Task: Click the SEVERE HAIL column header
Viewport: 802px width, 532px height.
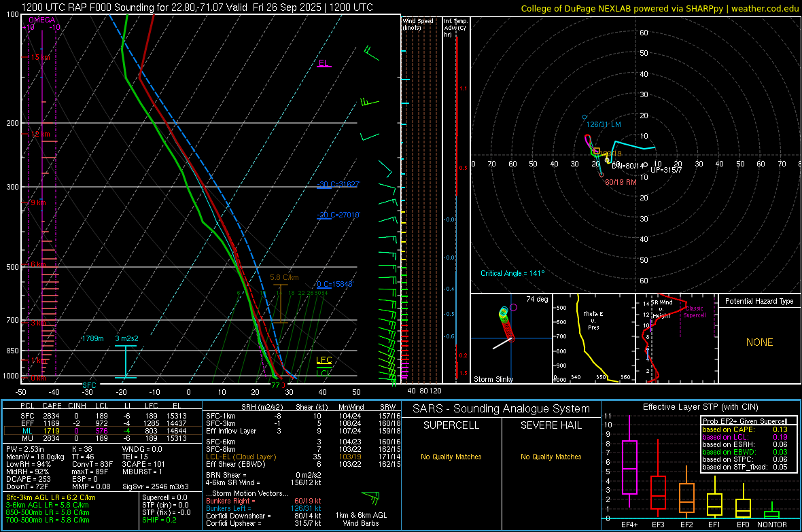Action: pyautogui.click(x=551, y=425)
